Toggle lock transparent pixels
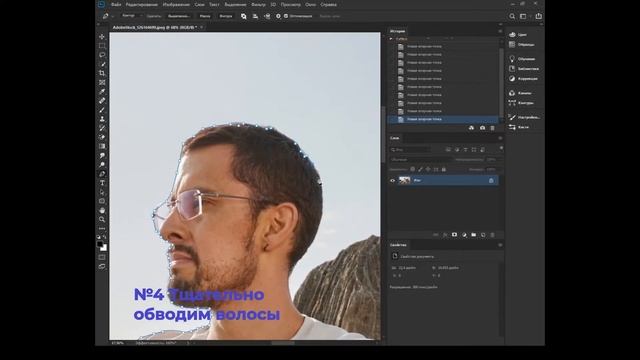 coord(413,169)
